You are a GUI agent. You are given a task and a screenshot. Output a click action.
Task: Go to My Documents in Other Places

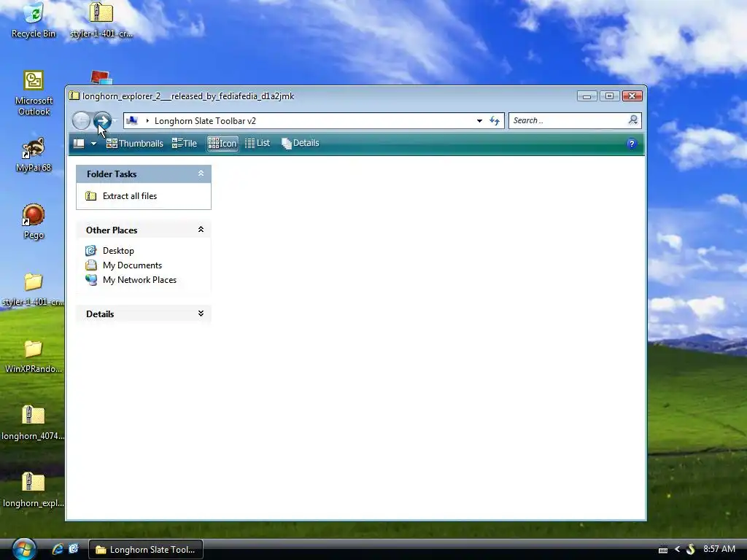click(x=132, y=265)
